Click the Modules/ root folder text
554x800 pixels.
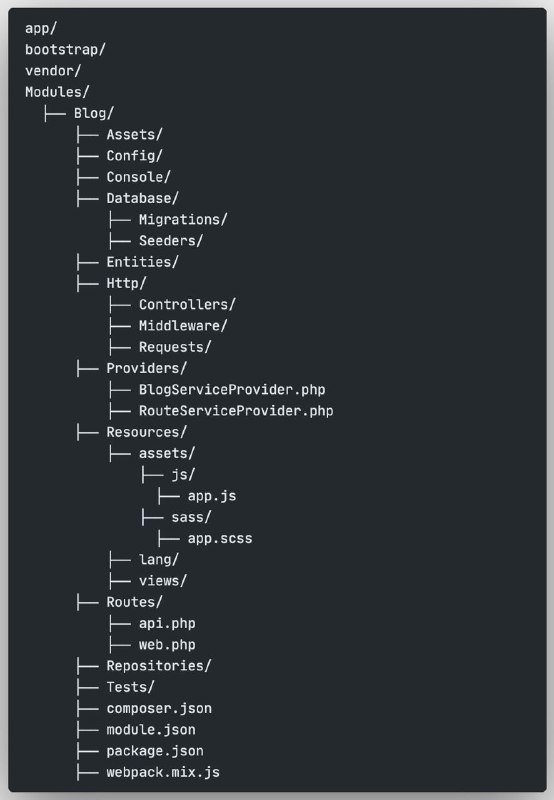[x=57, y=92]
